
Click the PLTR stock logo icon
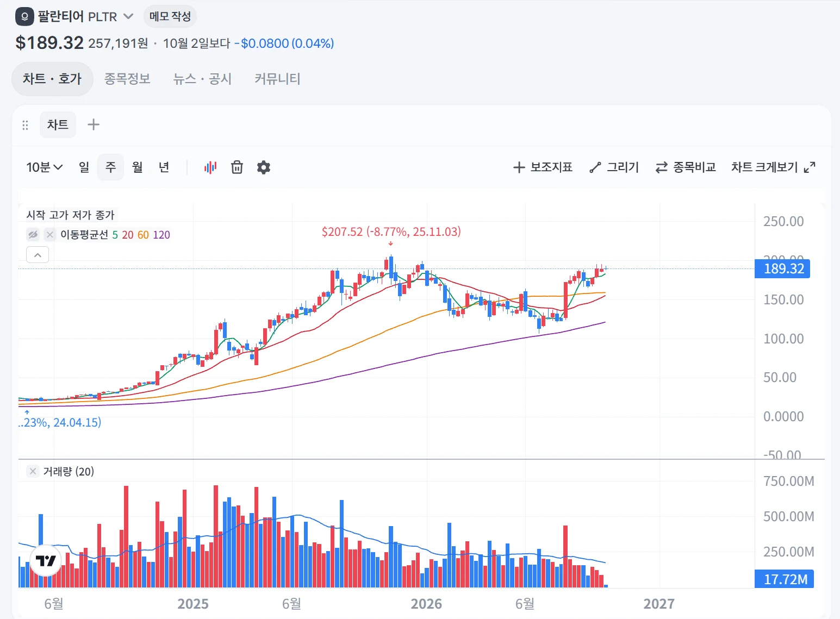click(24, 16)
